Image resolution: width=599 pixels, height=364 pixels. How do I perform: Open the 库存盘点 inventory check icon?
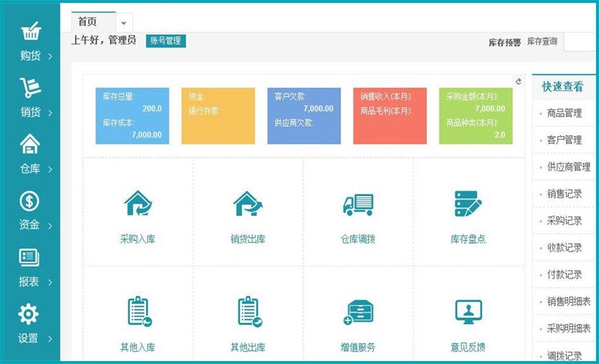pyautogui.click(x=468, y=204)
